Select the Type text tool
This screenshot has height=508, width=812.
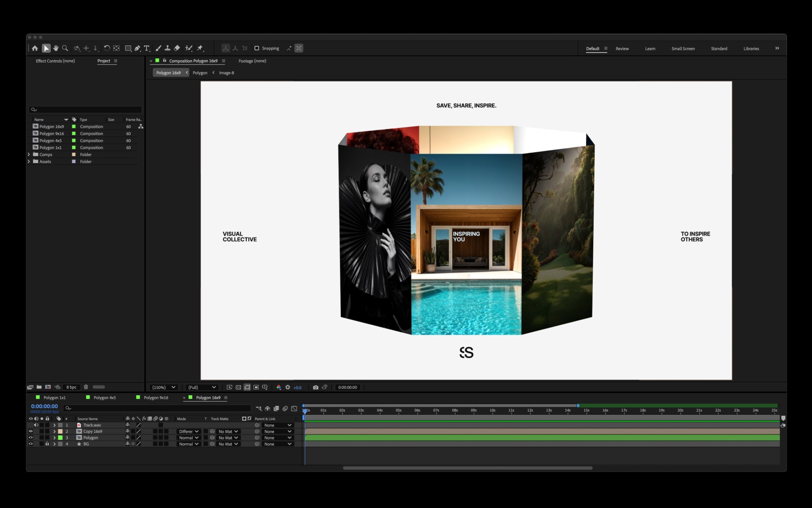[147, 48]
